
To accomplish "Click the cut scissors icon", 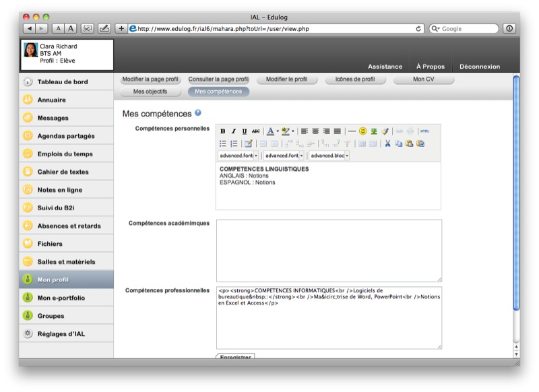I will tap(388, 143).
